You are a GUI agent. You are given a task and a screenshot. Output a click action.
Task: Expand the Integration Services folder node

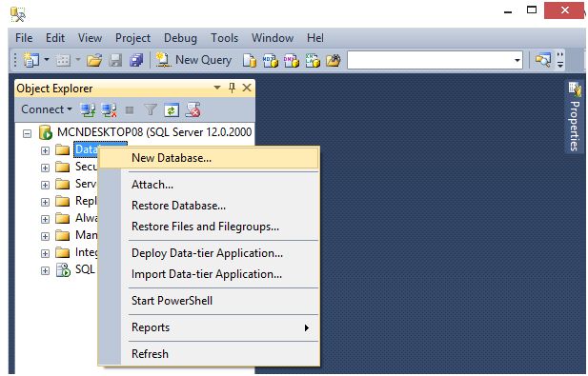[x=45, y=253]
